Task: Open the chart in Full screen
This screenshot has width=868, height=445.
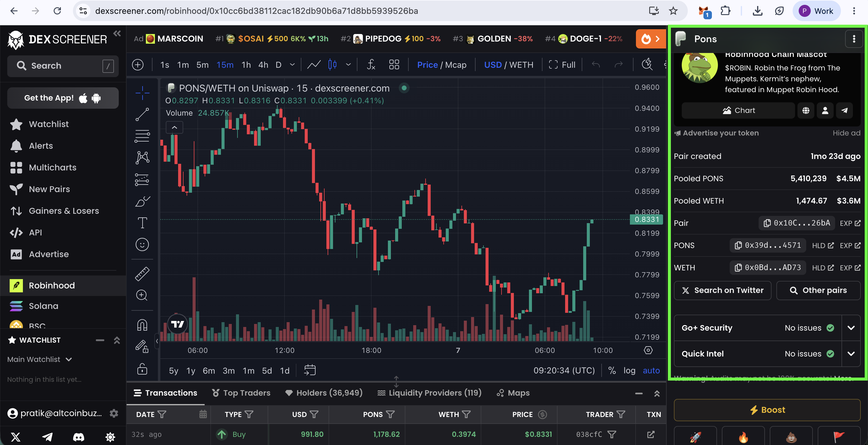Action: coord(562,65)
